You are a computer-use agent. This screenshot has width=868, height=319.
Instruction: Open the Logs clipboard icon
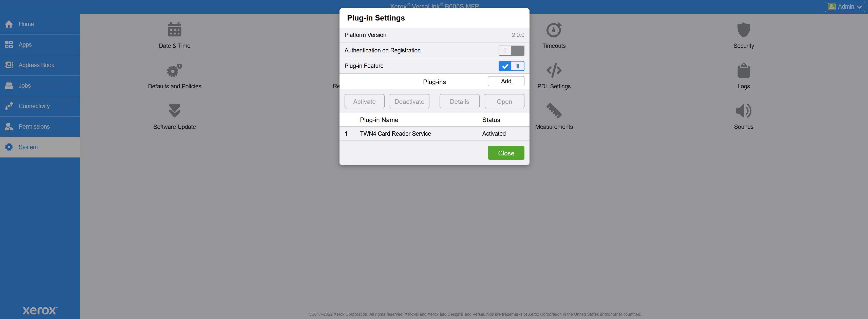click(743, 70)
